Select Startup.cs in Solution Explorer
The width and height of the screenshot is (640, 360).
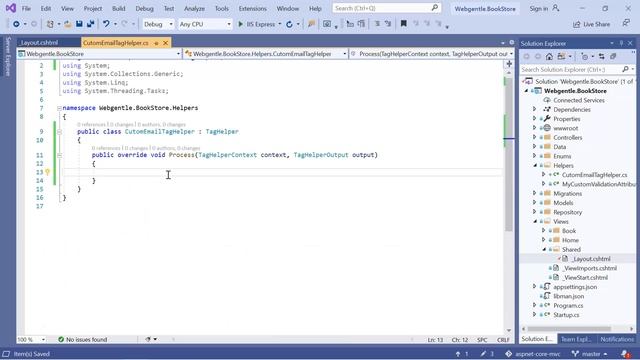point(566,315)
